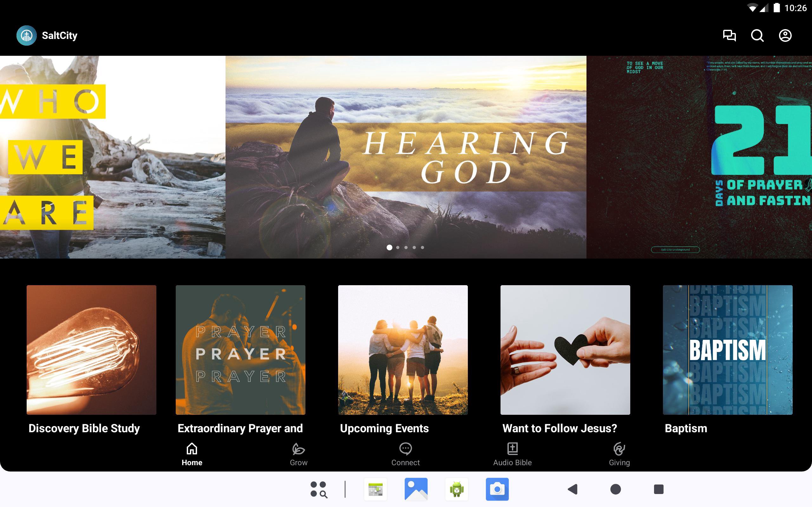The height and width of the screenshot is (507, 812).
Task: Open Discovery Bible Study card
Action: tap(91, 350)
